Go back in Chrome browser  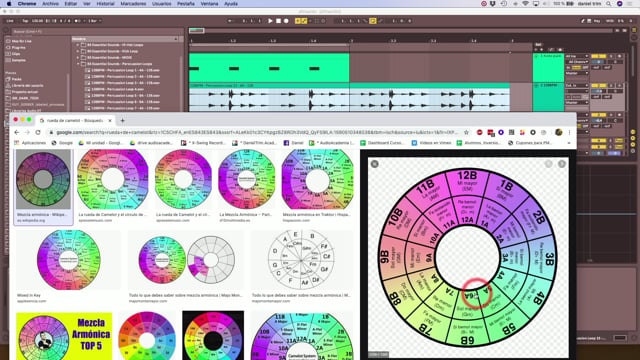[x=17, y=132]
